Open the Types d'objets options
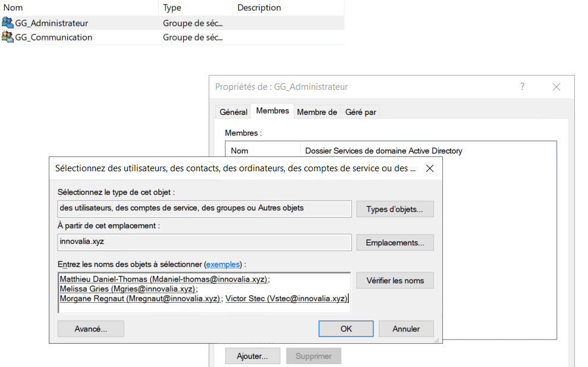 click(x=395, y=209)
